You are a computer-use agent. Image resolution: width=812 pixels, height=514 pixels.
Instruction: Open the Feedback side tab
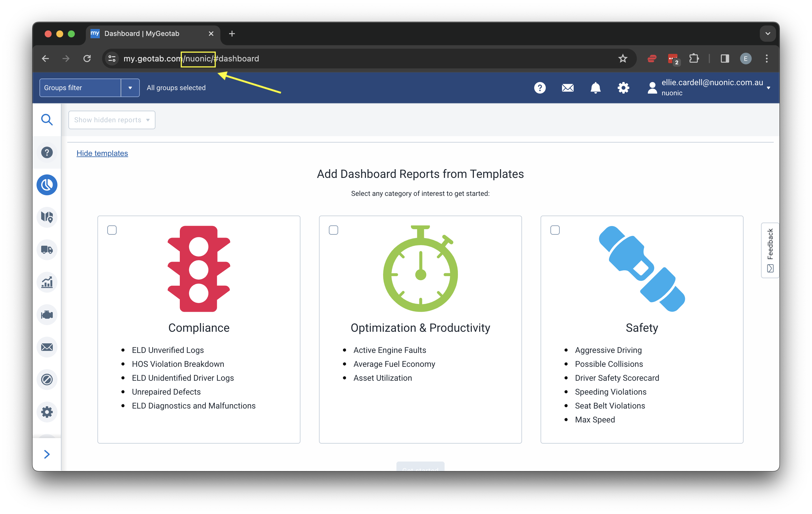coord(770,250)
